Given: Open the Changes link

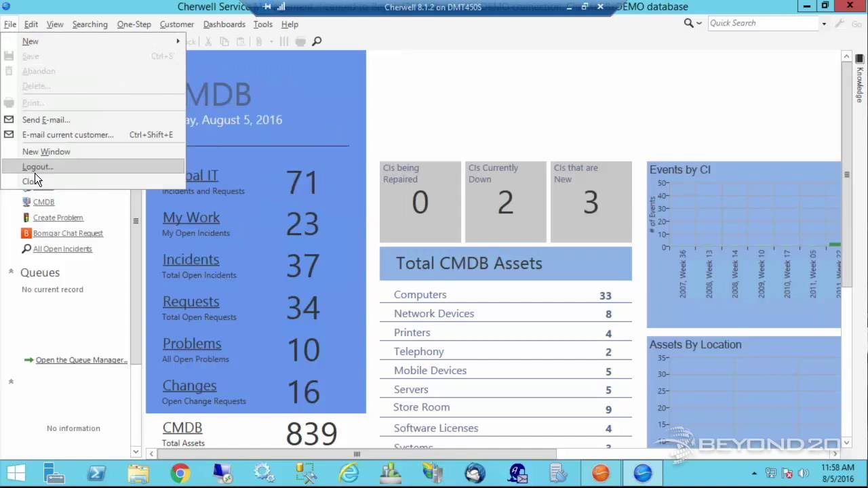Looking at the screenshot, I should [189, 386].
